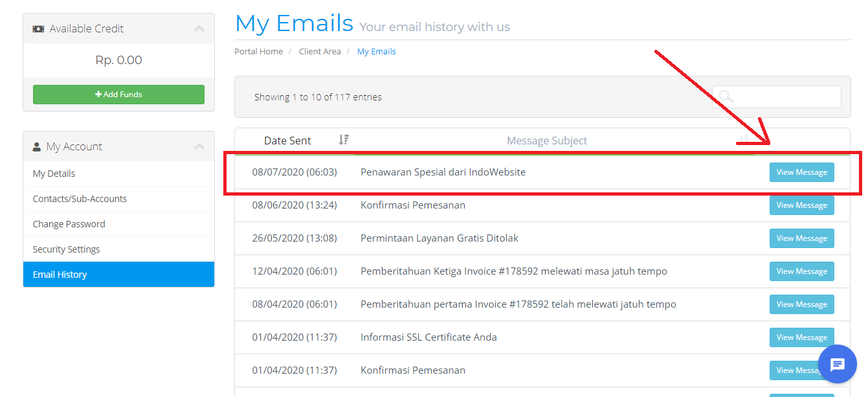View Pemberitahuan Ketiga Invoice #178592 message
The image size is (868, 397).
tap(801, 271)
